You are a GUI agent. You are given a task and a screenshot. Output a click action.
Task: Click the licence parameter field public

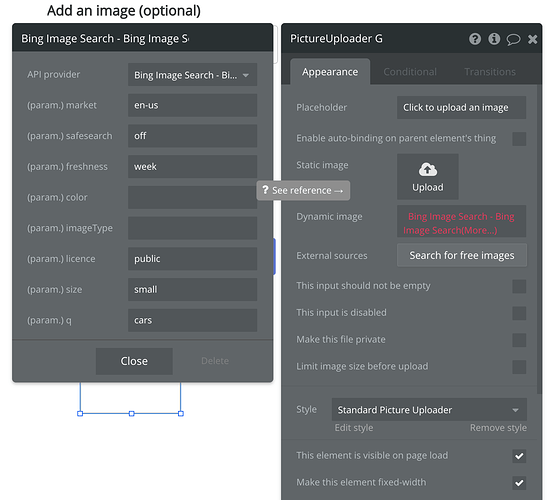point(193,259)
